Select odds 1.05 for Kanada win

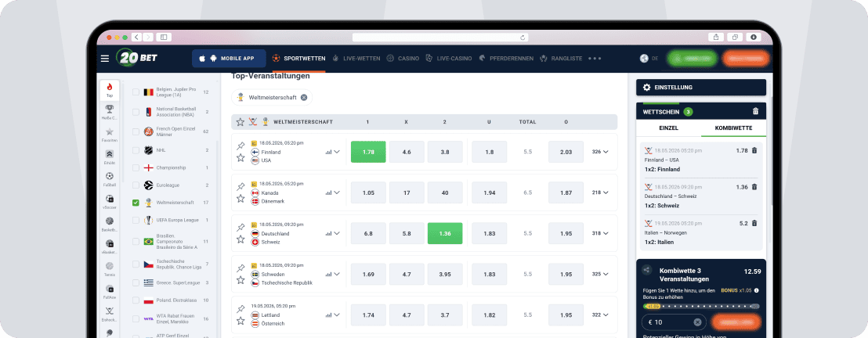tap(368, 192)
